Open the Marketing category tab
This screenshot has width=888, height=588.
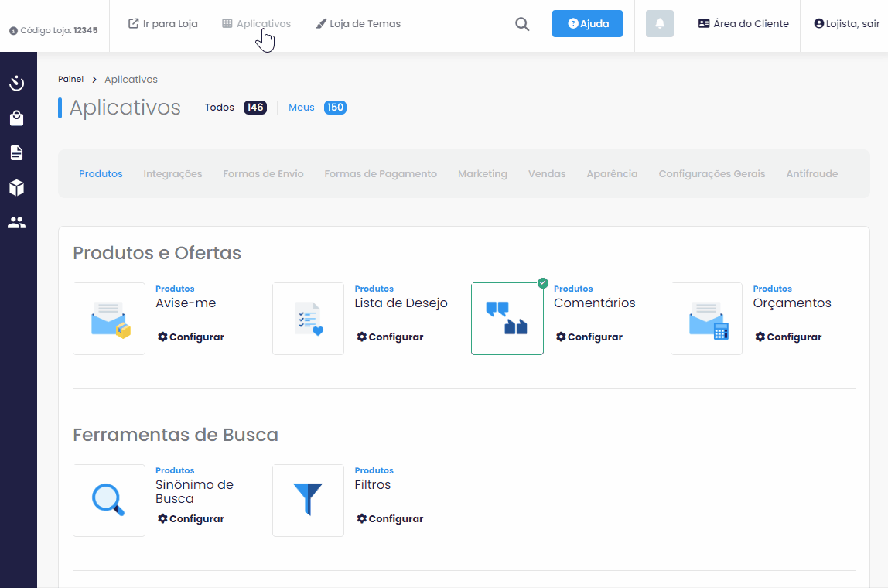coord(483,174)
